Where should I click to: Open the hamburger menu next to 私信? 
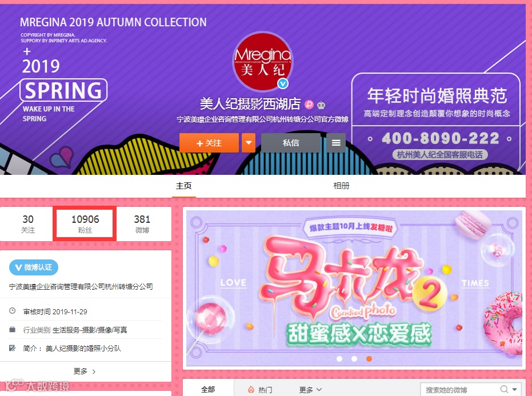click(336, 143)
